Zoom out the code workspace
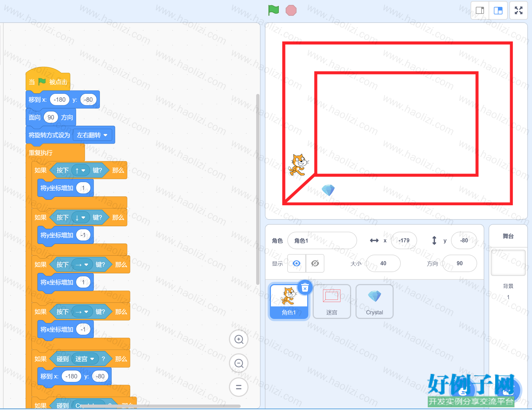Image resolution: width=532 pixels, height=410 pixels. 239,363
